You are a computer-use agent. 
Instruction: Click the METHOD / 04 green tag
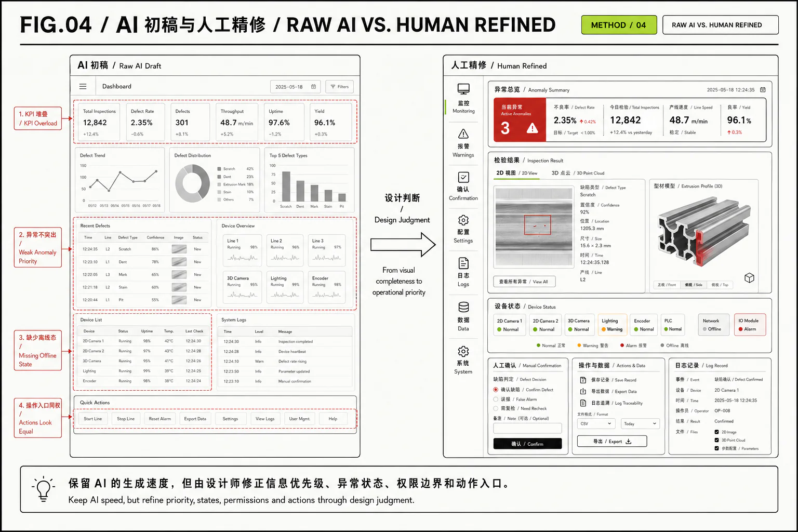[619, 25]
